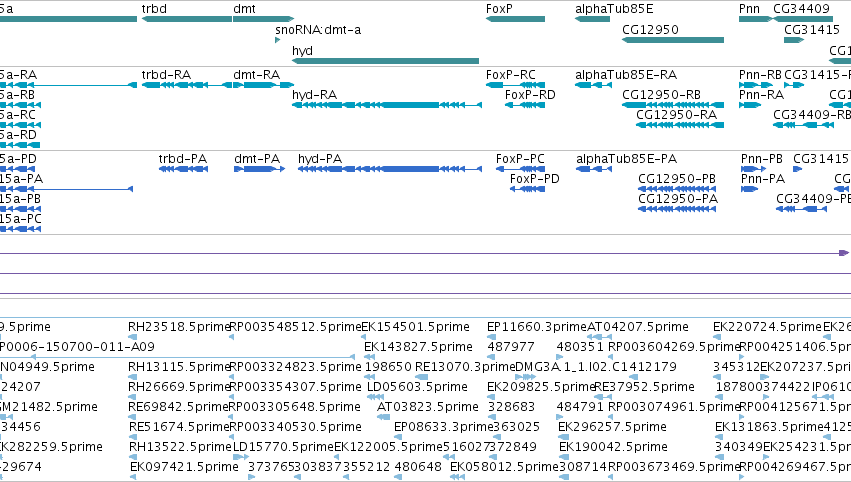
Task: Select EST EK143827.5prime
Action: point(418,347)
